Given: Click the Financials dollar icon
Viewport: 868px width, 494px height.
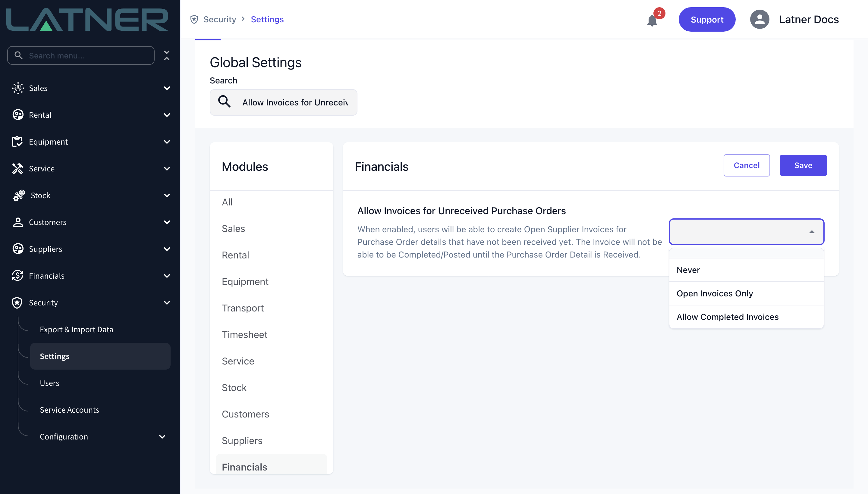Looking at the screenshot, I should click(17, 276).
